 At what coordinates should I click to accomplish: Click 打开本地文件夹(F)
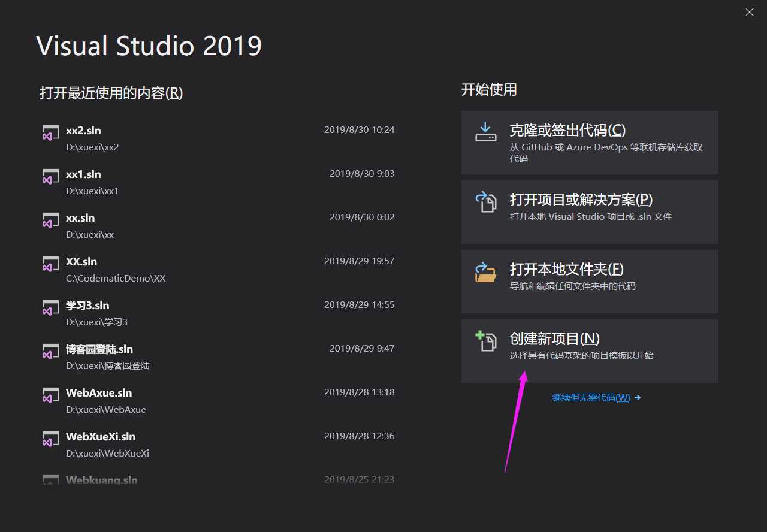click(x=590, y=281)
